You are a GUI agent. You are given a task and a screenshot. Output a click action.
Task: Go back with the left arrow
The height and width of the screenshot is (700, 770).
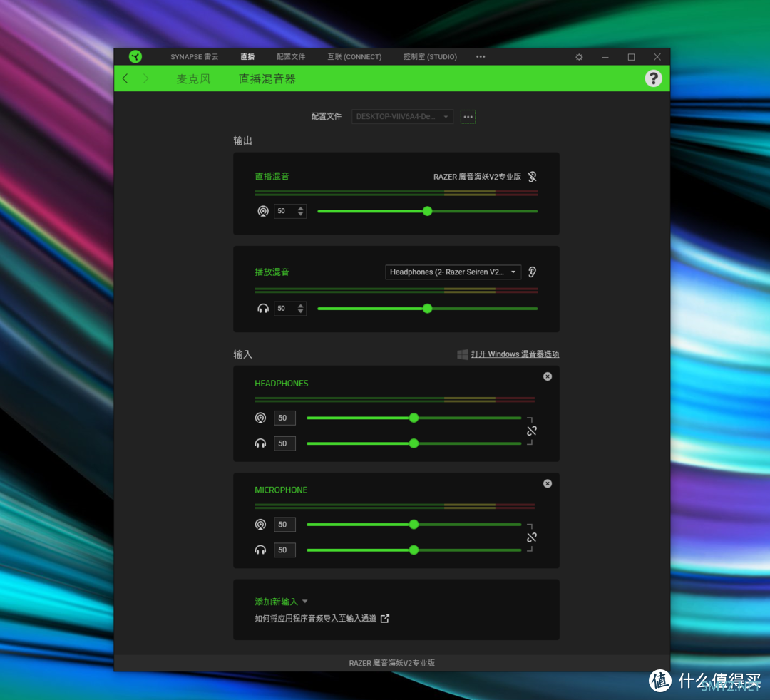pyautogui.click(x=125, y=78)
